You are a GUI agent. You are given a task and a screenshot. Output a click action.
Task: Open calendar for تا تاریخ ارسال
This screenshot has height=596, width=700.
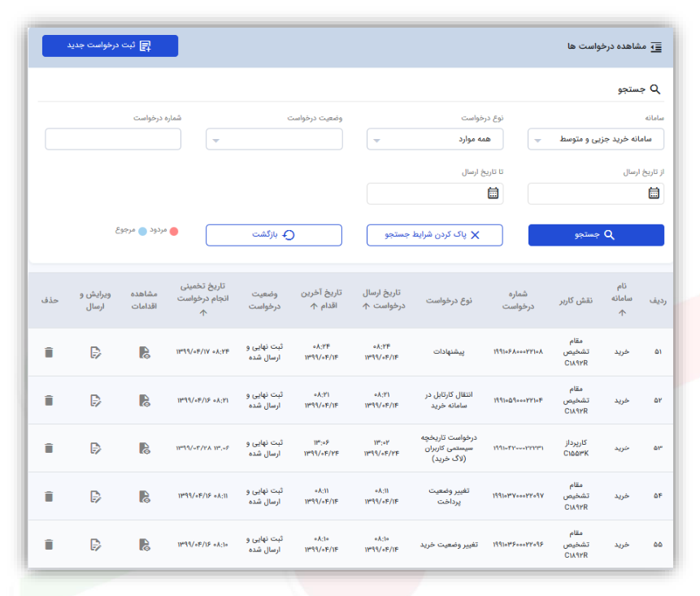pyautogui.click(x=493, y=194)
